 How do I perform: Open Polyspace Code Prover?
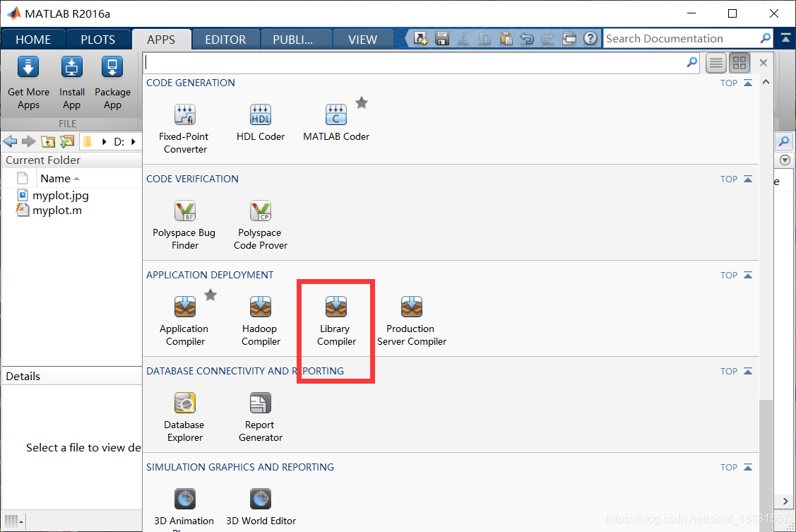(261, 225)
